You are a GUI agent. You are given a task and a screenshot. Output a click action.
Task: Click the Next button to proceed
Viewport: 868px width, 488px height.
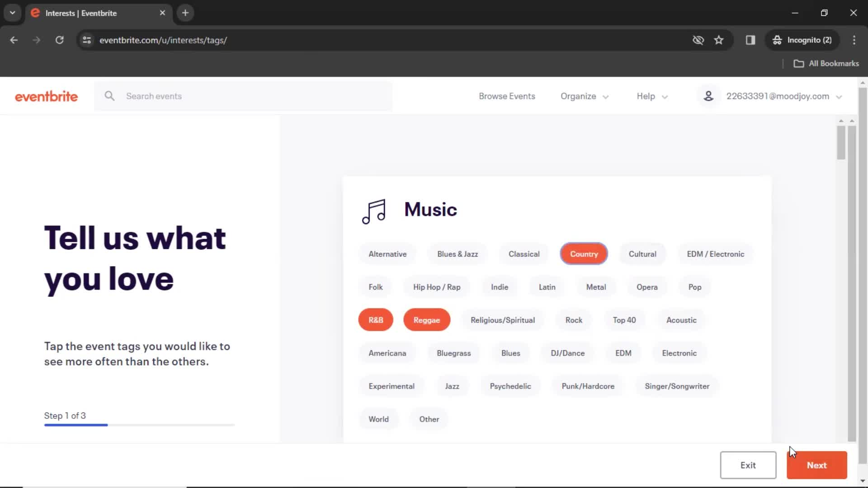(x=817, y=465)
